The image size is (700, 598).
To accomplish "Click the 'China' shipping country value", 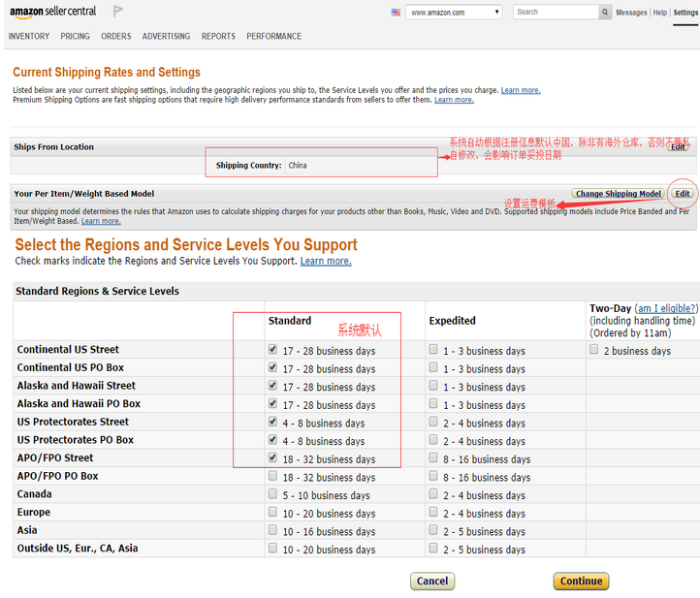I will click(x=298, y=165).
